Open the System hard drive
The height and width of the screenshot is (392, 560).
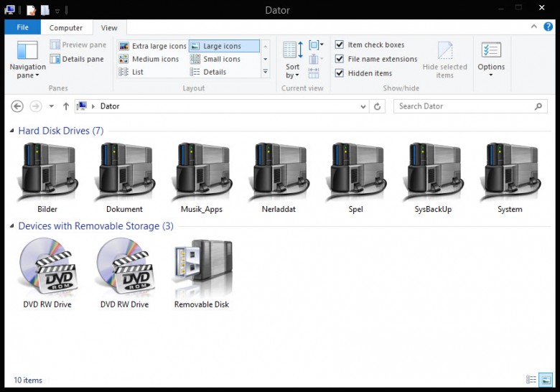coord(510,172)
